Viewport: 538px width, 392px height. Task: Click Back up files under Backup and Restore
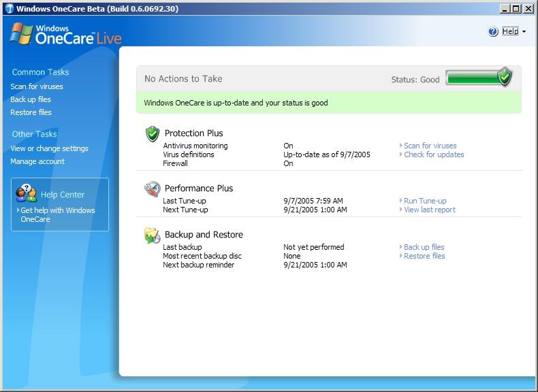[424, 247]
